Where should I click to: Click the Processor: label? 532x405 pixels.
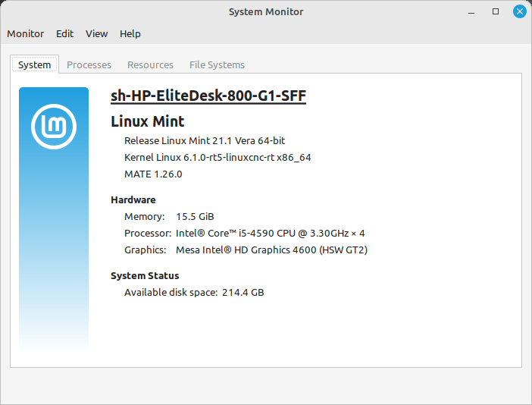(148, 234)
